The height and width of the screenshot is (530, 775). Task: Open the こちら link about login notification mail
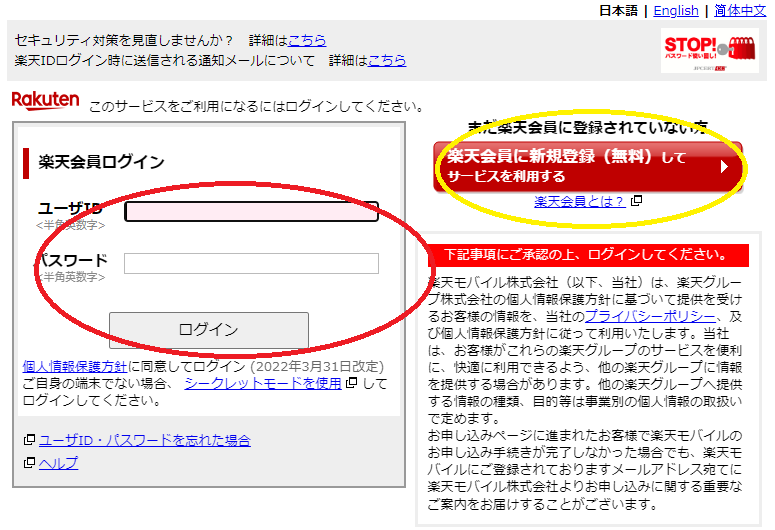[387, 60]
